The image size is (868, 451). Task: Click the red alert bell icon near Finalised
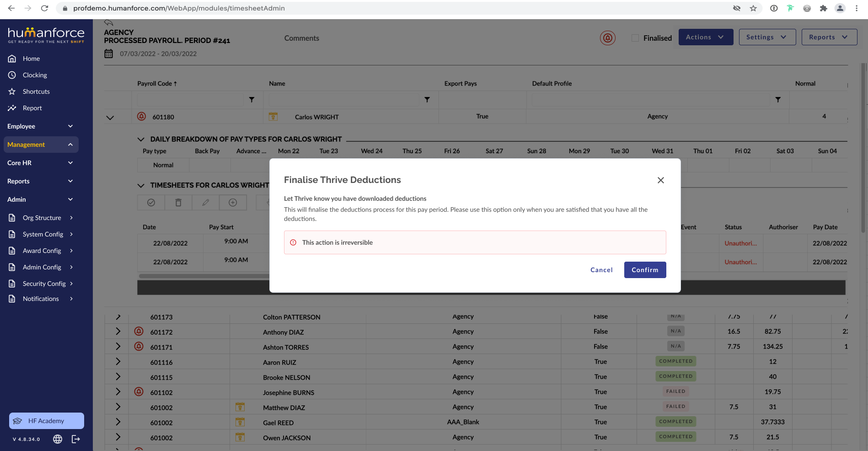pos(608,38)
